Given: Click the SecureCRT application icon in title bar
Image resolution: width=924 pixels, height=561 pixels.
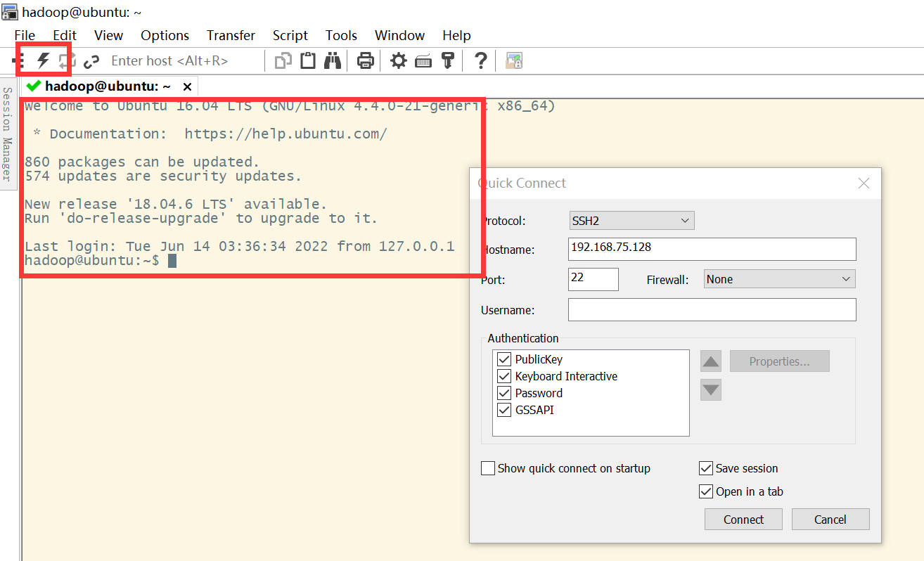Looking at the screenshot, I should [x=10, y=12].
